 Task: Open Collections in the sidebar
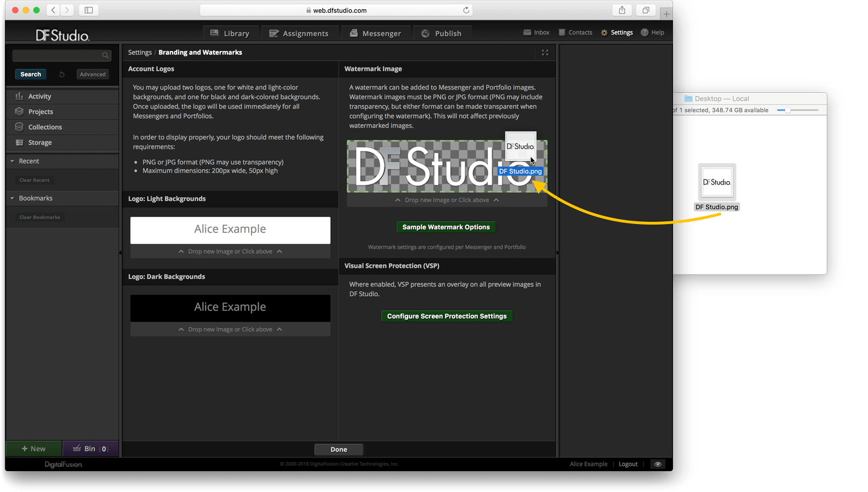pyautogui.click(x=62, y=127)
